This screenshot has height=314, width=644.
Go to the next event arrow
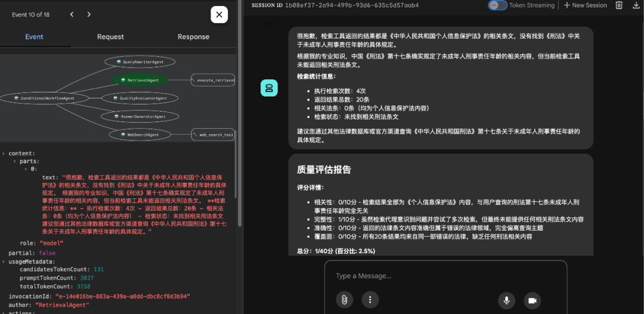coord(89,14)
